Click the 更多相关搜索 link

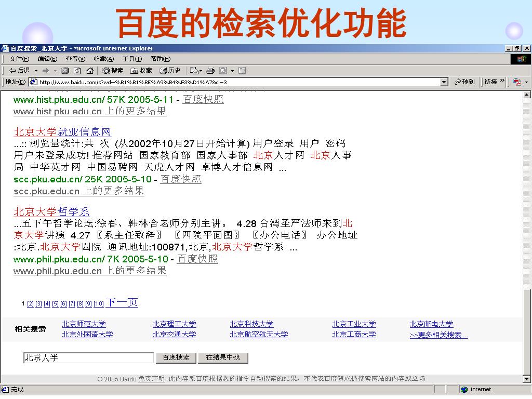[438, 335]
